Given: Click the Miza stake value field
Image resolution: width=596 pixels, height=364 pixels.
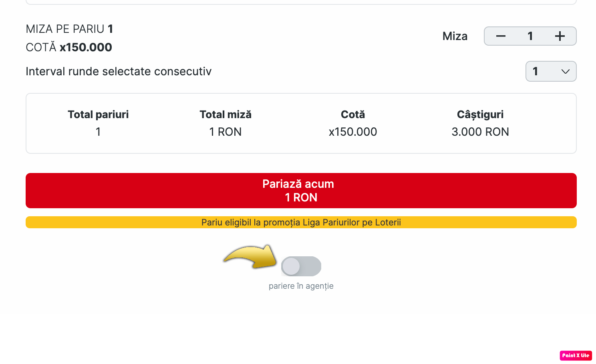Looking at the screenshot, I should tap(530, 36).
